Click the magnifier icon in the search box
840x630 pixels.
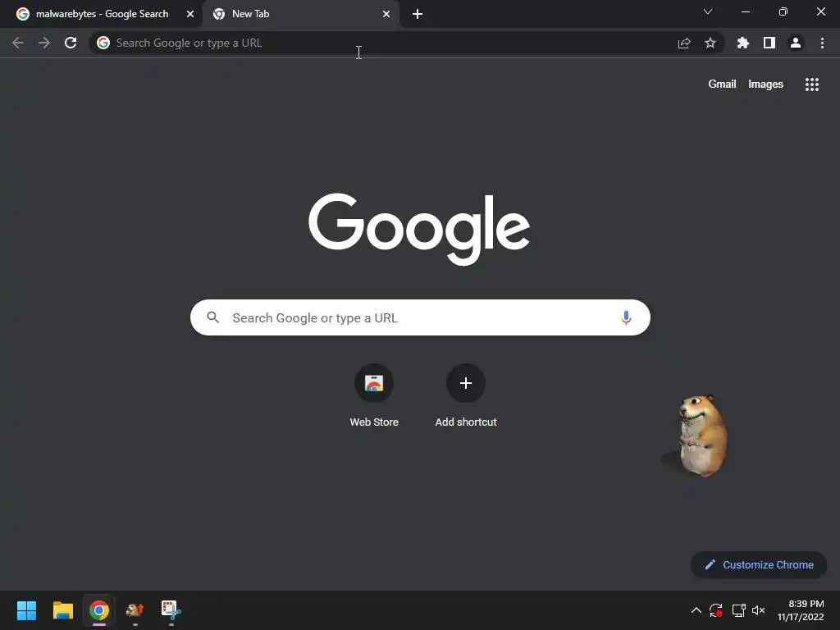[212, 317]
